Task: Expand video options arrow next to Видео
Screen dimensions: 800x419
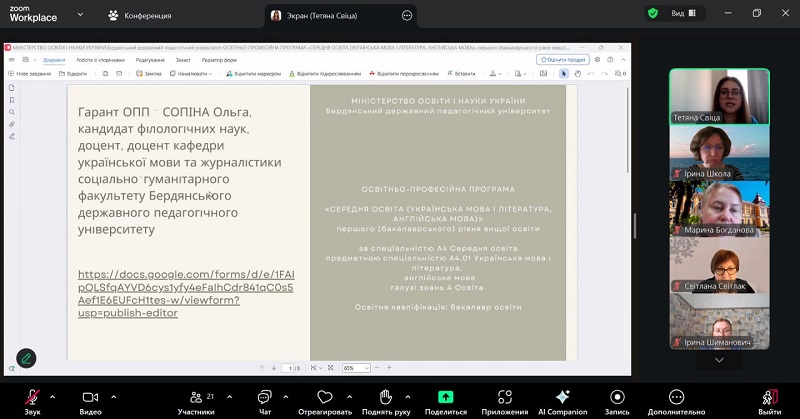Action: click(x=111, y=395)
